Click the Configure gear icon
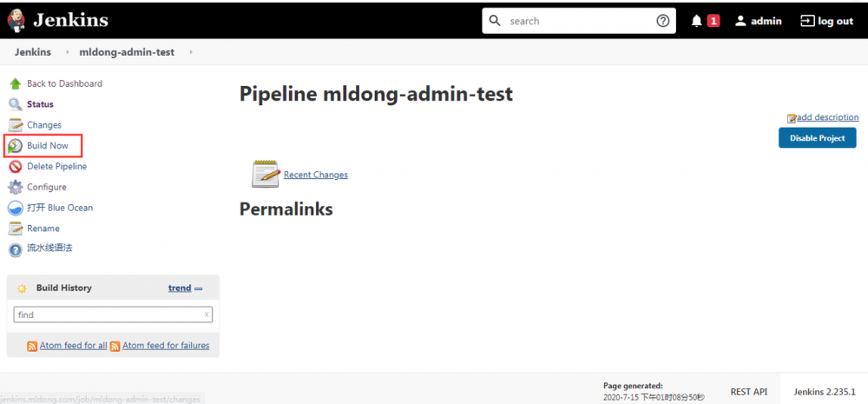The width and height of the screenshot is (868, 404). tap(16, 187)
